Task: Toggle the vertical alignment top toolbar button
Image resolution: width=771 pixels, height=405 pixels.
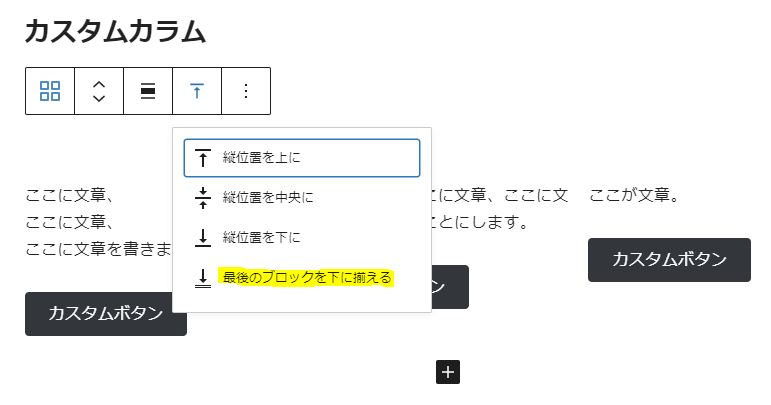Action: (197, 91)
